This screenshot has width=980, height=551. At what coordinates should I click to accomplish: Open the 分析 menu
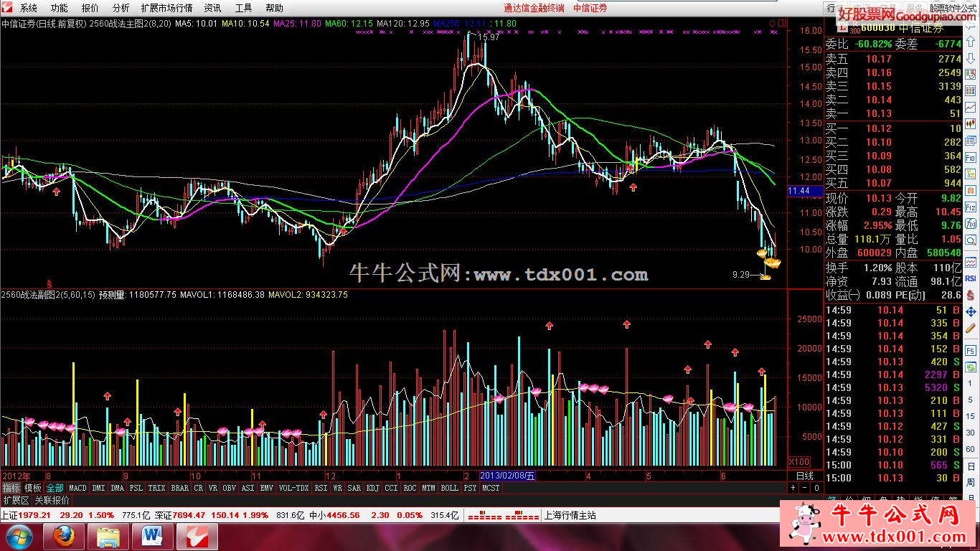(121, 8)
